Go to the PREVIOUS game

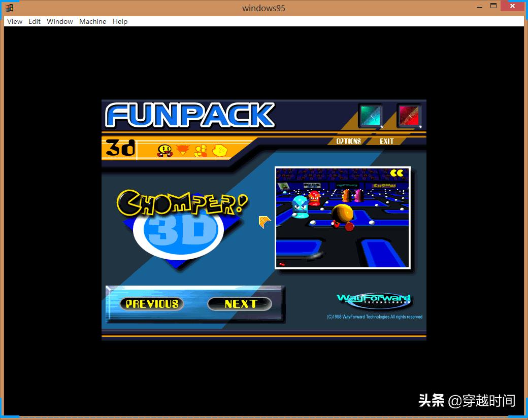coord(152,304)
